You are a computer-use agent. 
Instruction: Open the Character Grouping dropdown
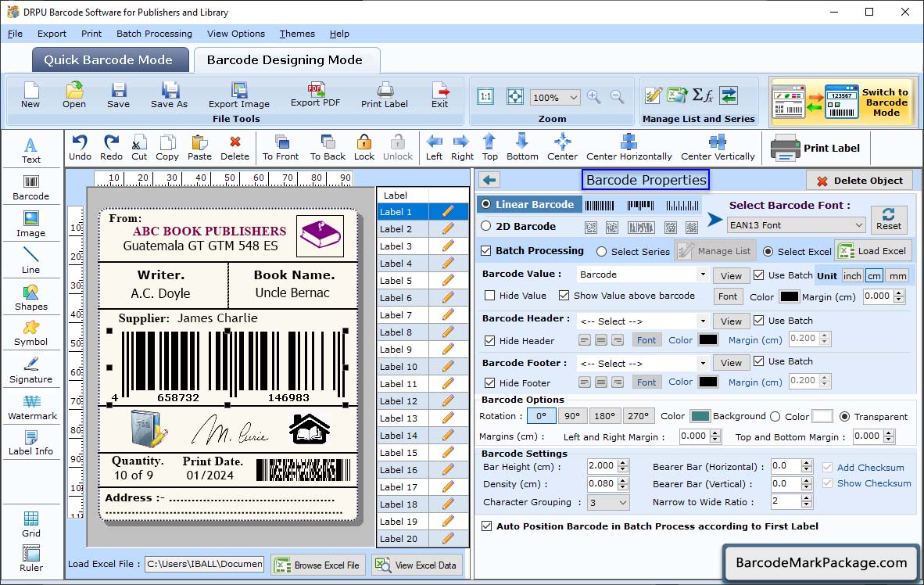608,502
